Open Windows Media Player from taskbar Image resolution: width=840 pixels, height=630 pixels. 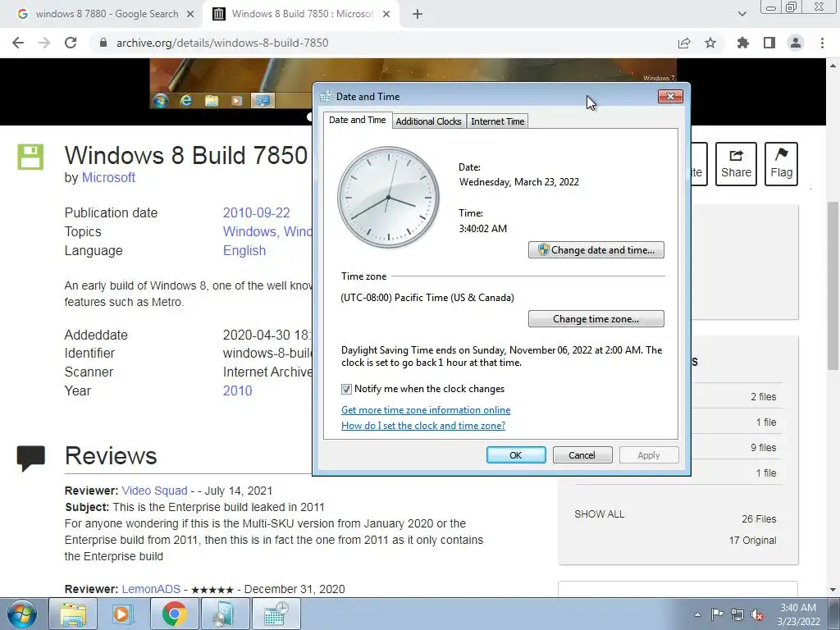(x=123, y=614)
